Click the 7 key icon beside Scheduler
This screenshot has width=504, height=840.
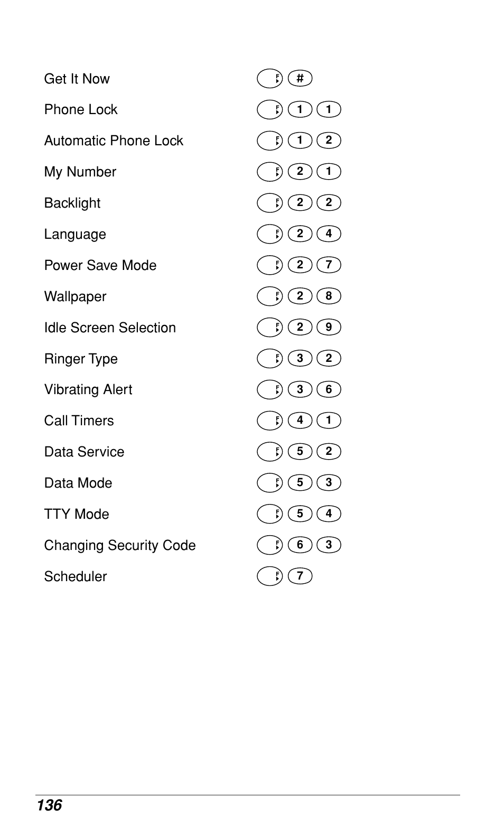tap(300, 576)
